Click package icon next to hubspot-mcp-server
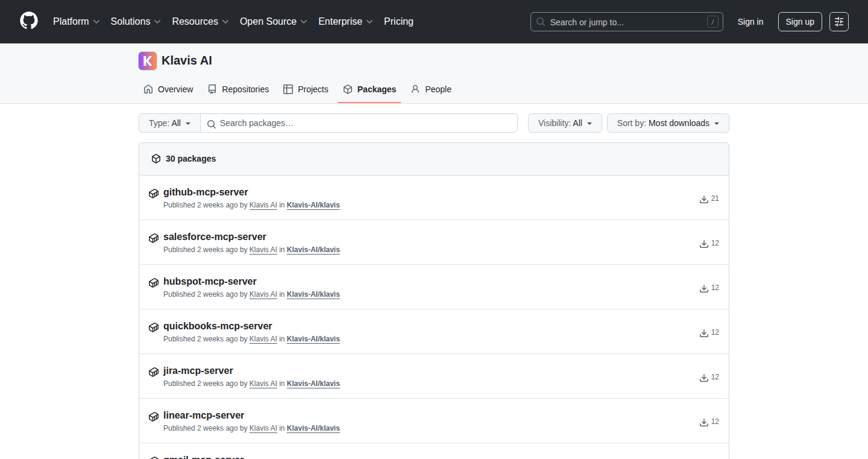 154,283
